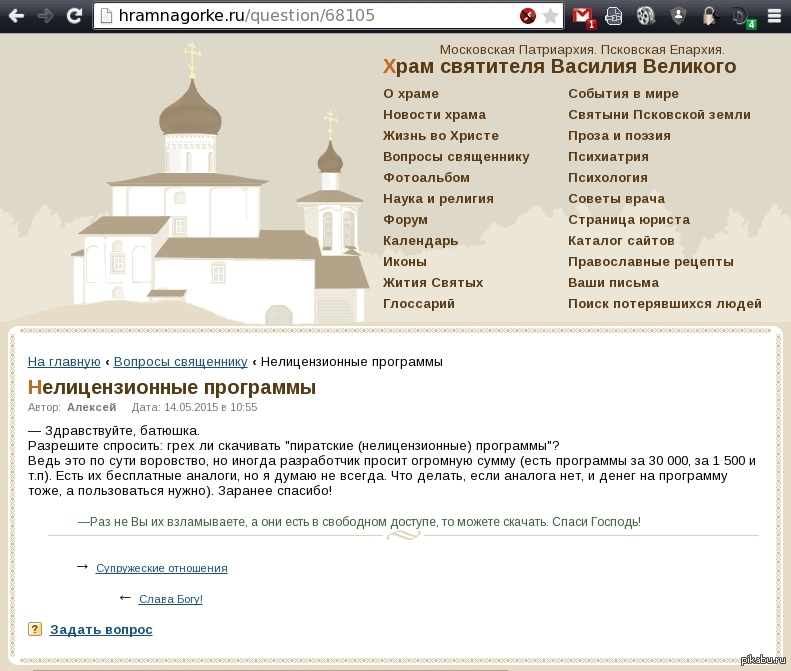Open the next question 'Супружеские отношения'
The image size is (791, 671).
[161, 568]
